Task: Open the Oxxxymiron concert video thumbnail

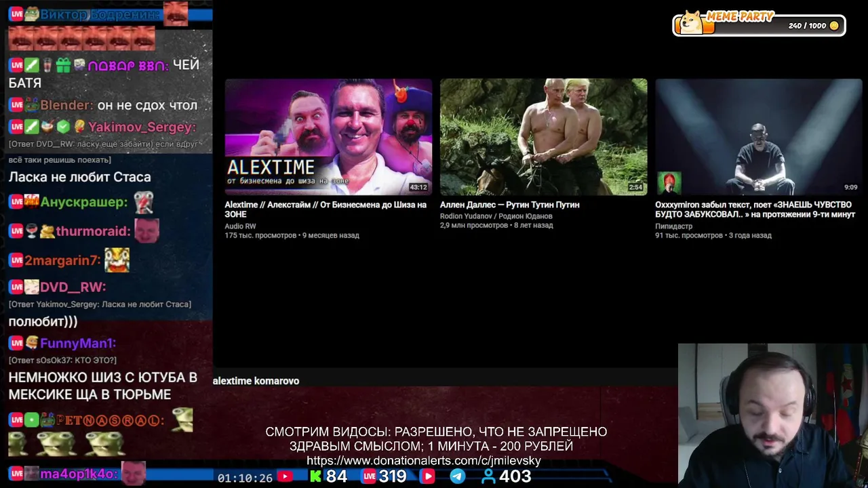Action: [x=758, y=137]
